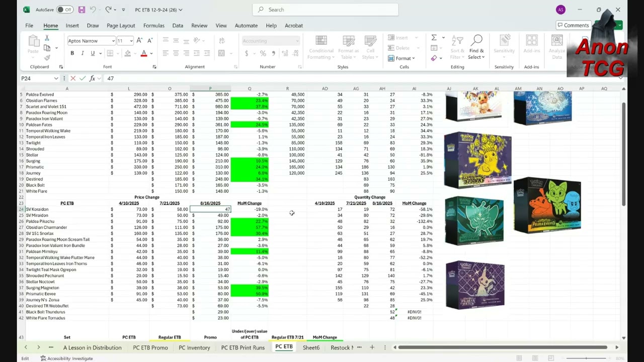Screen dimensions: 644x362
Task: Confirm the entry with the checkmark icon
Action: [83, 78]
